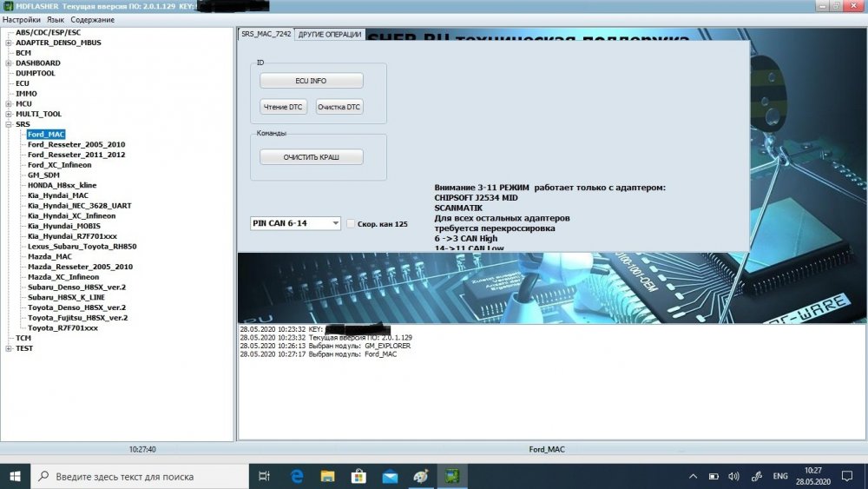This screenshot has height=489, width=868.
Task: Open File Explorer from the taskbar
Action: pyautogui.click(x=327, y=476)
